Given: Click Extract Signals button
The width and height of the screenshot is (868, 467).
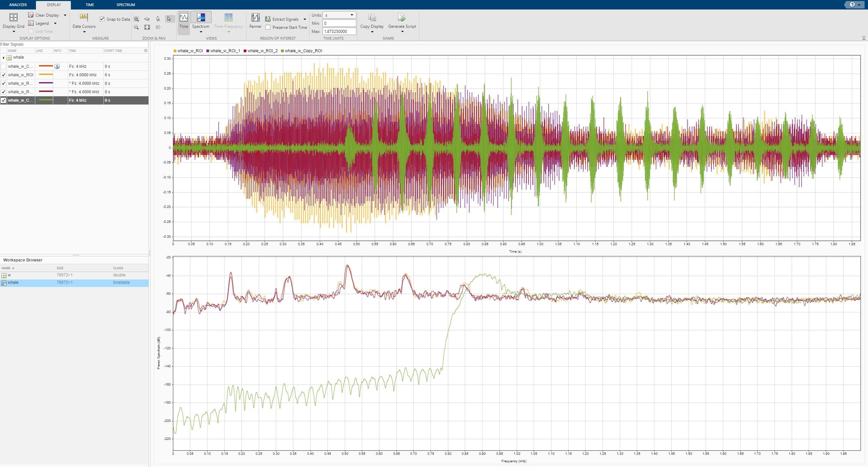Looking at the screenshot, I should click(282, 19).
